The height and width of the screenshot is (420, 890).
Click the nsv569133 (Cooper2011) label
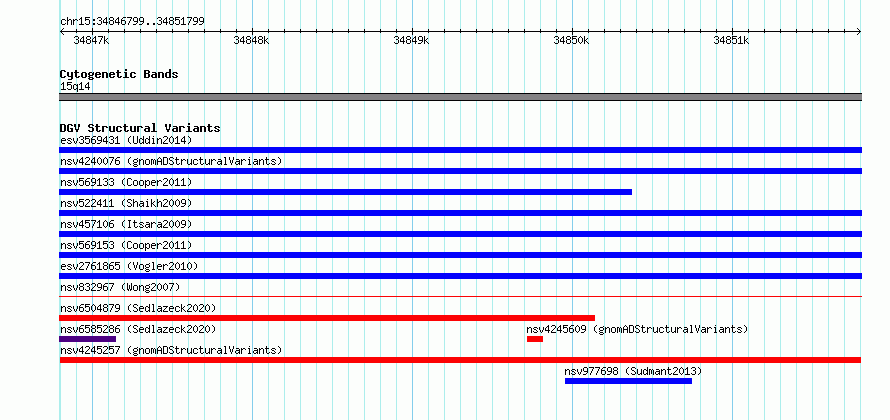pyautogui.click(x=126, y=182)
